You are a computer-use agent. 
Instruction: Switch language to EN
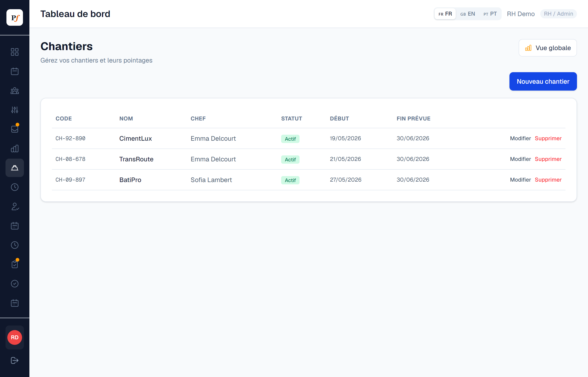[x=467, y=14]
